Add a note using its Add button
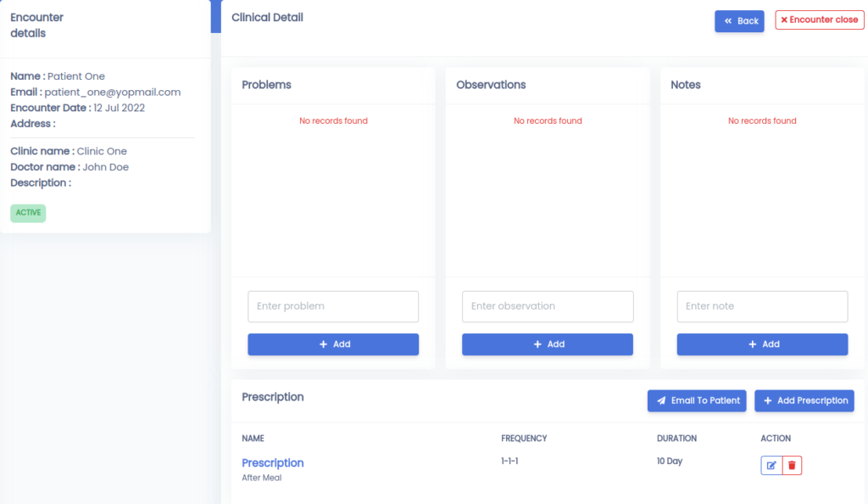The image size is (868, 504). [x=762, y=344]
